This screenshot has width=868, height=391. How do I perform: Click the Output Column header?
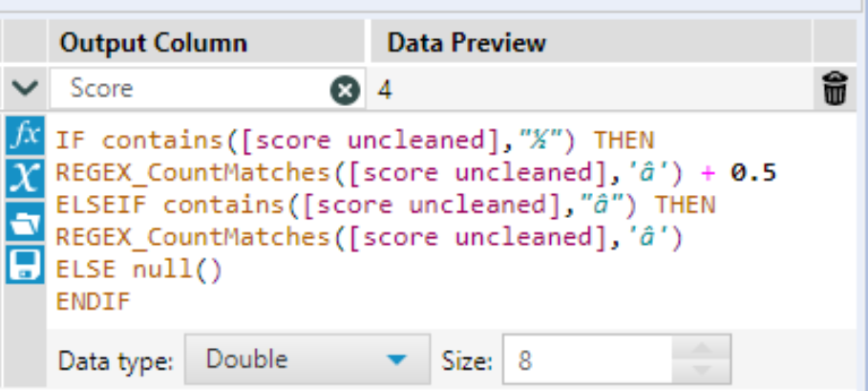[x=154, y=43]
